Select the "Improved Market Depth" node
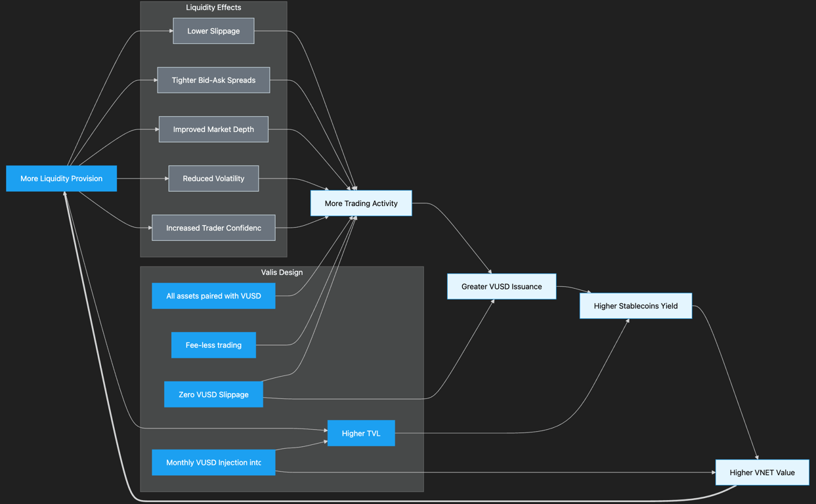 [213, 129]
